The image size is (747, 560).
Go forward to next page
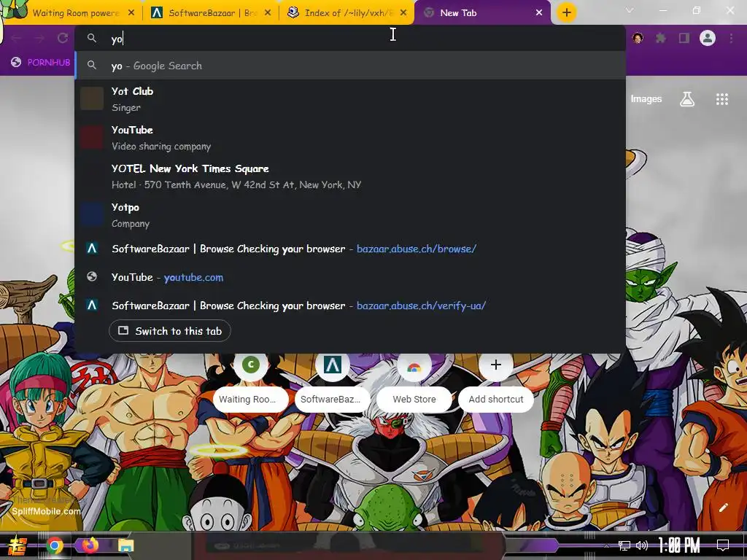point(39,38)
